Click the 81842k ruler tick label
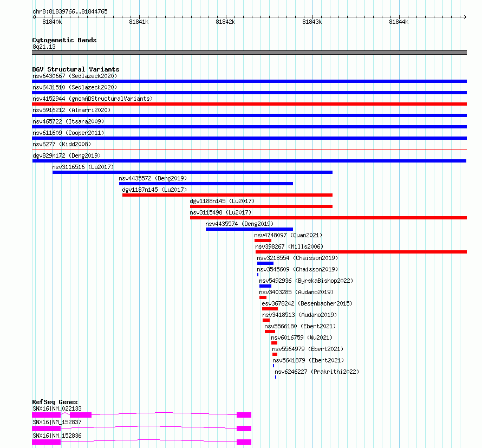The height and width of the screenshot is (448, 482). coord(225,22)
